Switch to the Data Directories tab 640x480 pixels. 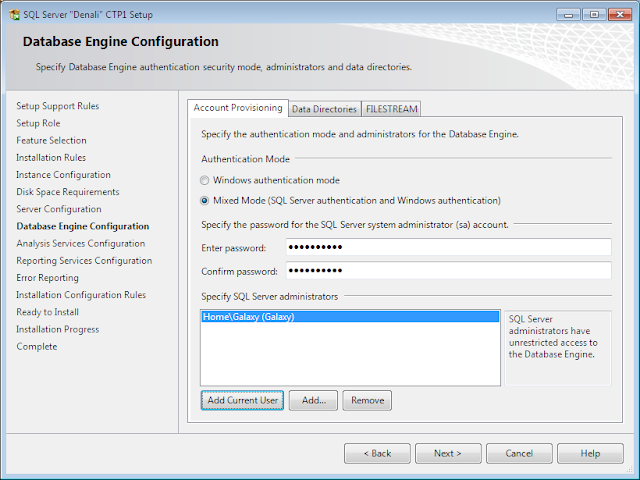click(324, 109)
